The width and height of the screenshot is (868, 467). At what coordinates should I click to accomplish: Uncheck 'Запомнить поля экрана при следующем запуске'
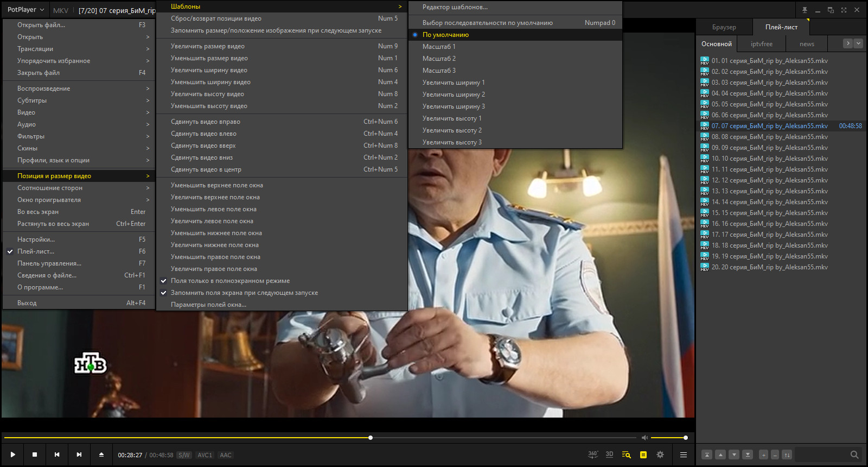244,293
